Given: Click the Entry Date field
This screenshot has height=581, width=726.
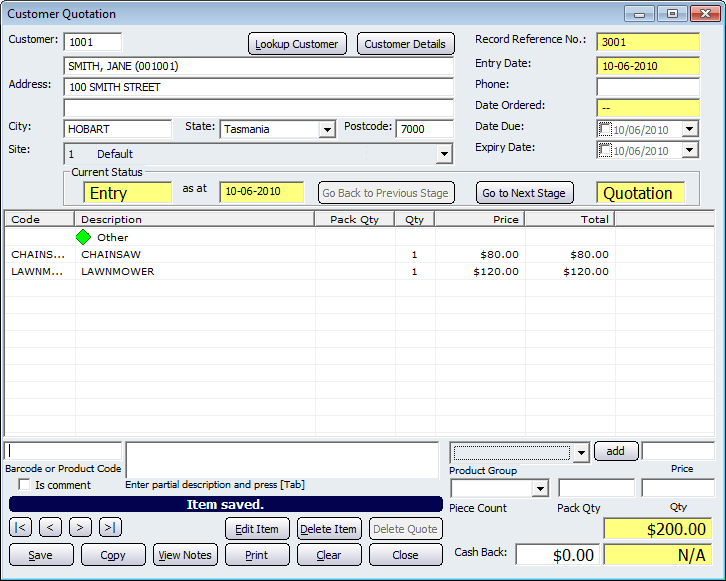Looking at the screenshot, I should 648,66.
